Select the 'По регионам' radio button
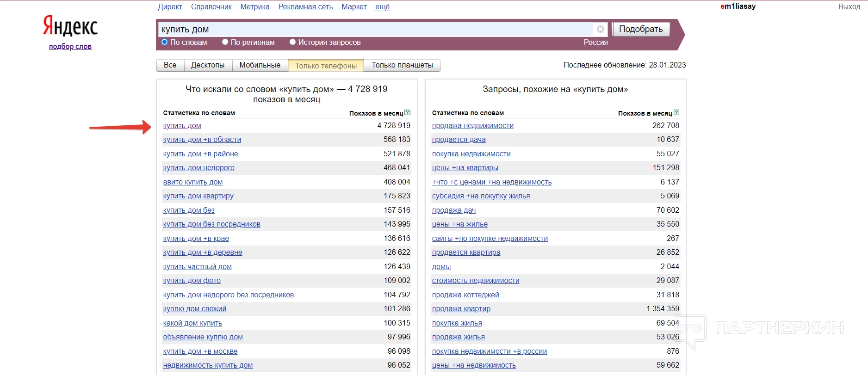The height and width of the screenshot is (375, 868). pyautogui.click(x=225, y=42)
